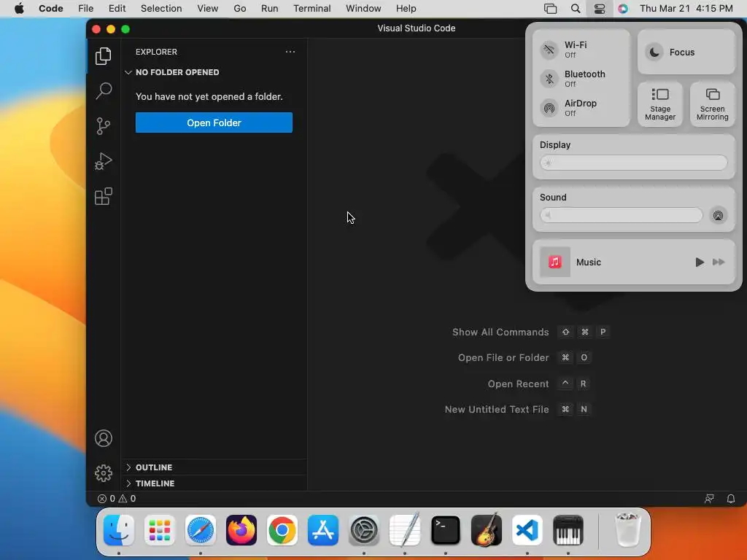The image size is (747, 560).
Task: Open System Settings from the Dock
Action: pos(364,530)
